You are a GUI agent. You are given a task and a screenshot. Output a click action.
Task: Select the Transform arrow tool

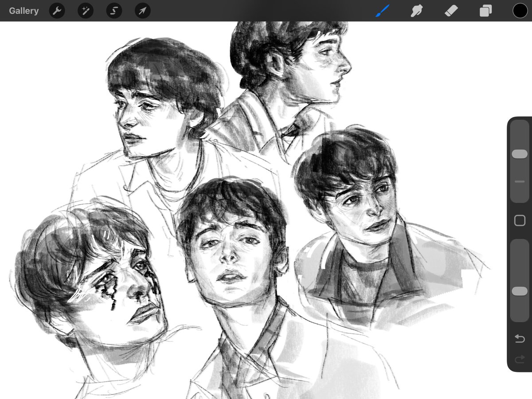pos(142,11)
